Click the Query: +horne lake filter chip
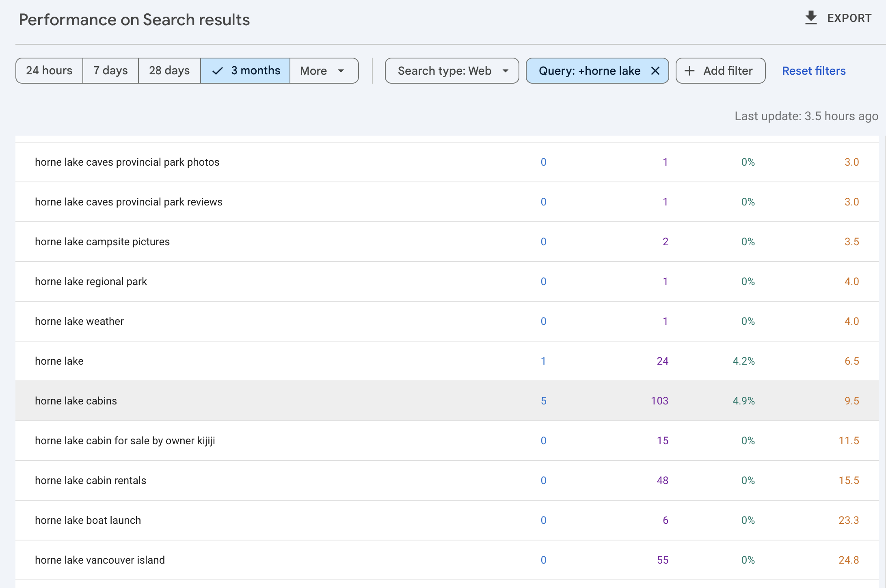The width and height of the screenshot is (886, 588). coord(589,71)
